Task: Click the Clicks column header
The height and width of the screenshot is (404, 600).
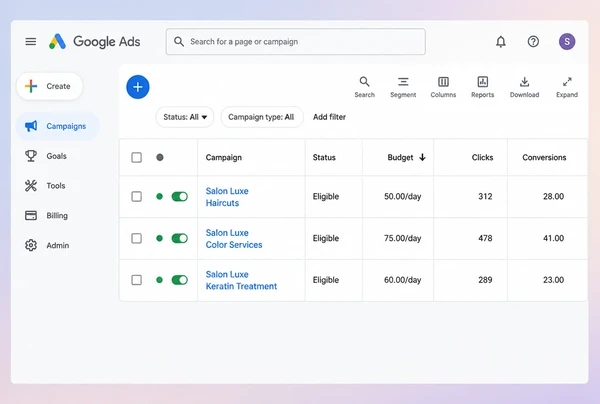Action: (x=482, y=157)
